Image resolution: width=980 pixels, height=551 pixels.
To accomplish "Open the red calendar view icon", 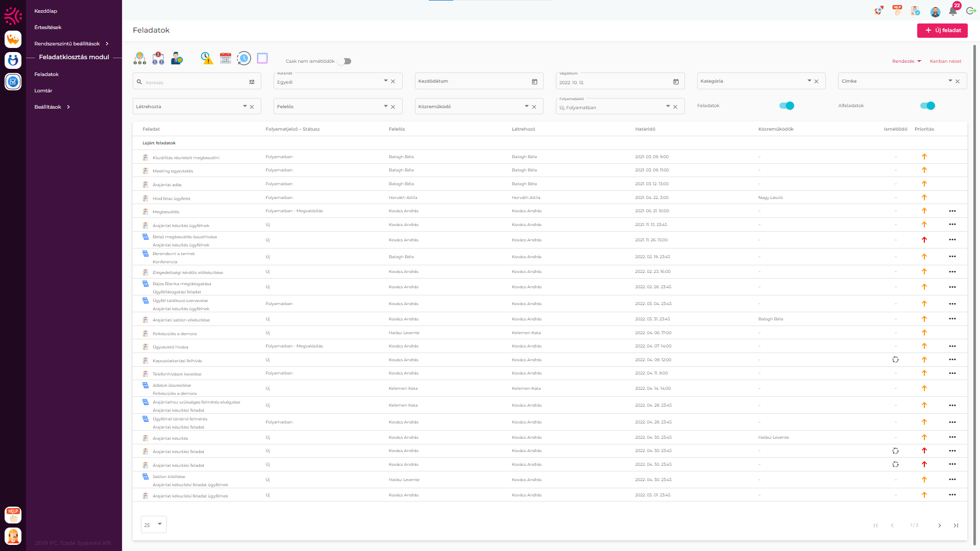I will tap(226, 58).
